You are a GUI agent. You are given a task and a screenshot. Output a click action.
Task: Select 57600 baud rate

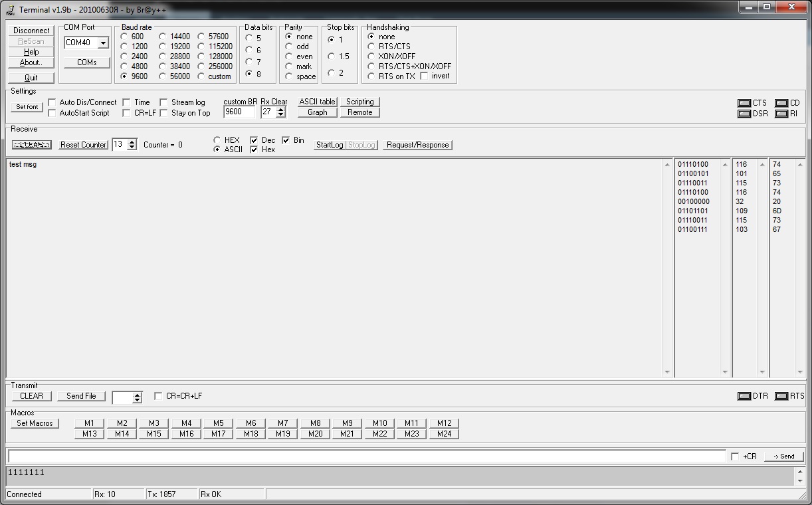[x=201, y=37]
